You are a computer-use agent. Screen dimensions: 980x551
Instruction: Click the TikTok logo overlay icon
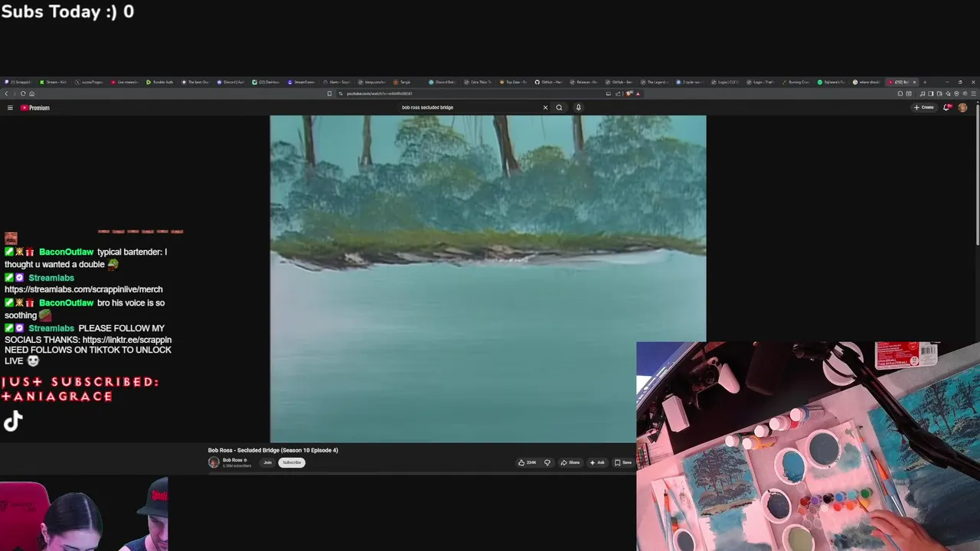coord(13,421)
